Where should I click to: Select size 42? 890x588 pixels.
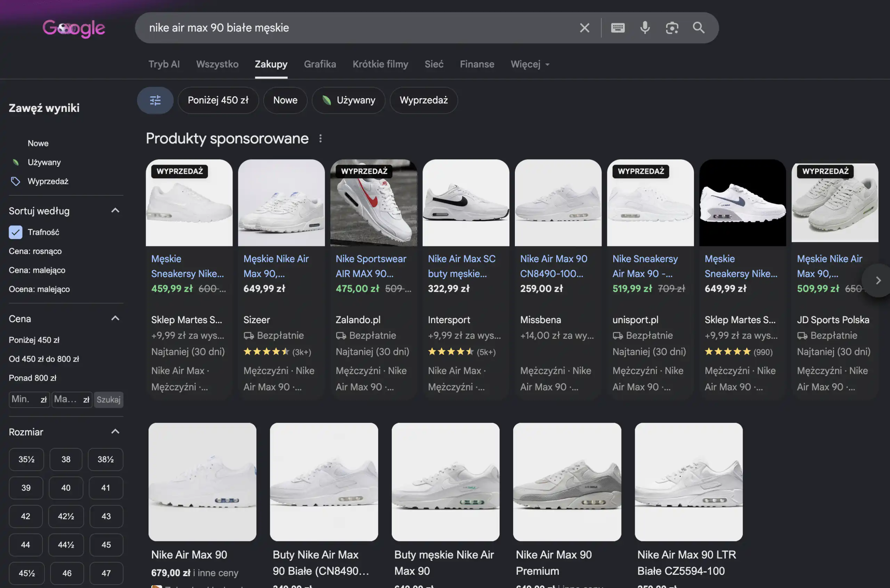(25, 516)
